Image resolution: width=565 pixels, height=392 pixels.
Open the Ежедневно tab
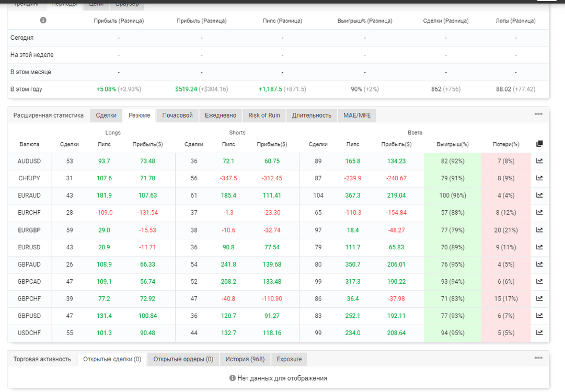pyautogui.click(x=221, y=116)
